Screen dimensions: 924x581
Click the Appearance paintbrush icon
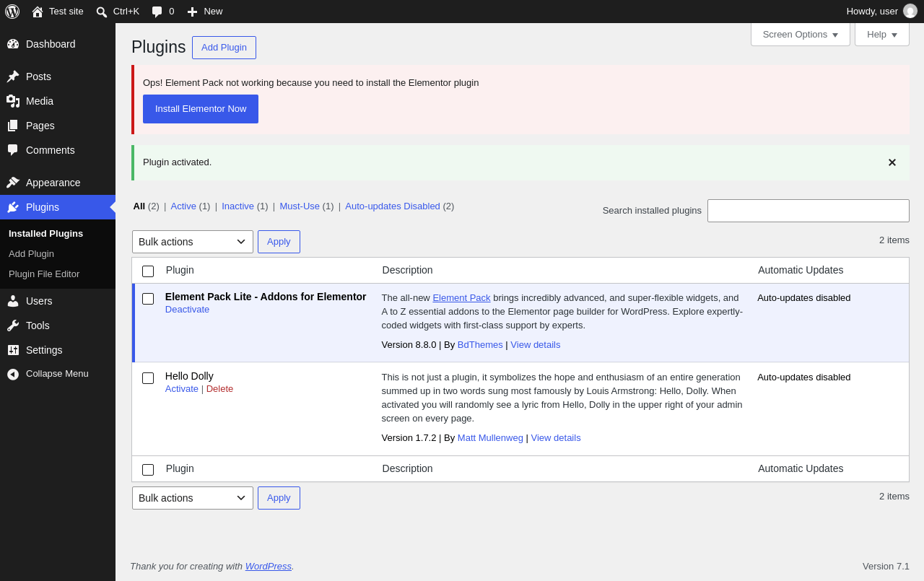point(13,183)
